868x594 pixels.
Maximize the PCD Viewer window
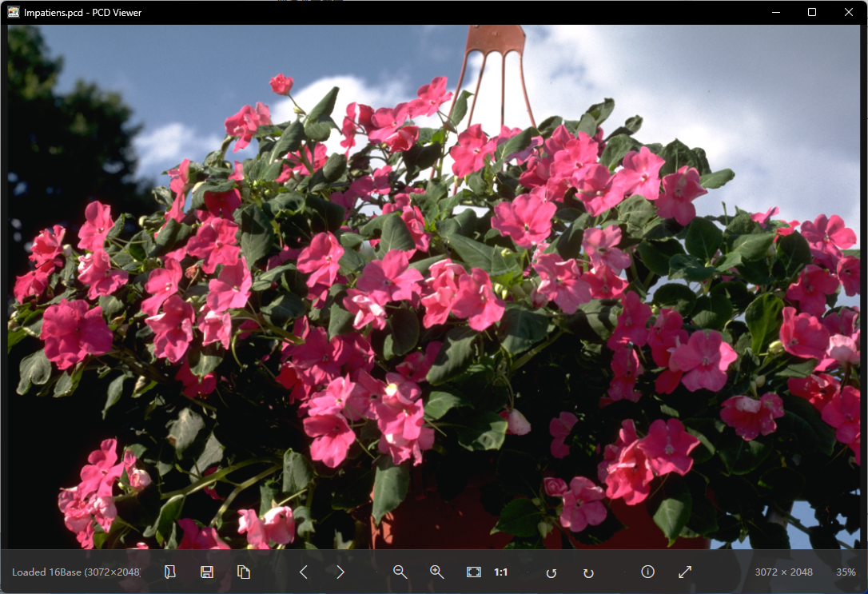point(812,12)
